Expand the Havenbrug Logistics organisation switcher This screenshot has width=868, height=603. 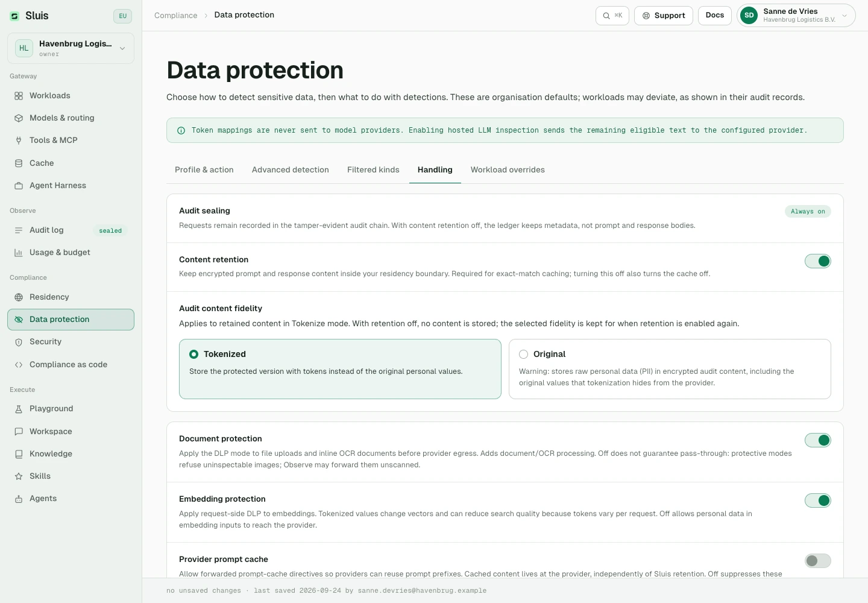coord(71,48)
